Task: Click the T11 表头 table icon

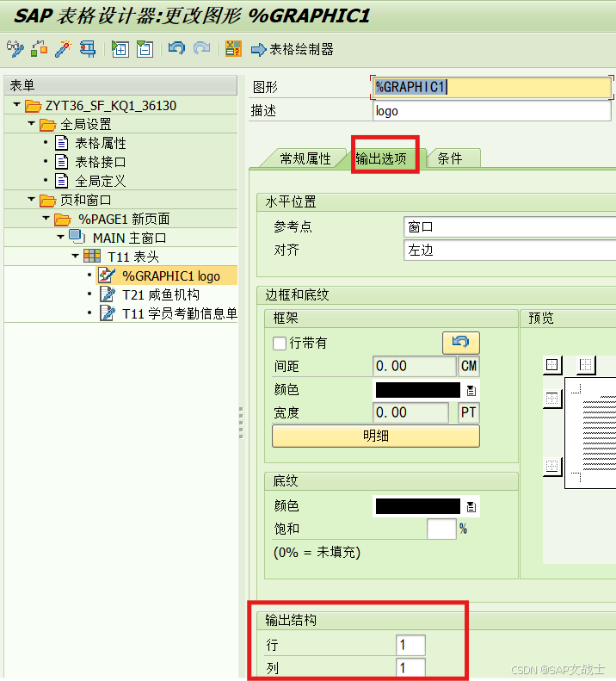Action: 91,257
